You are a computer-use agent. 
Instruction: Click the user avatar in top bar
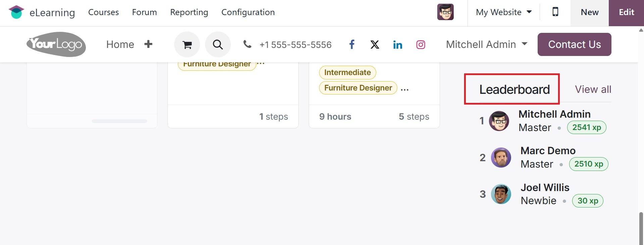point(445,12)
